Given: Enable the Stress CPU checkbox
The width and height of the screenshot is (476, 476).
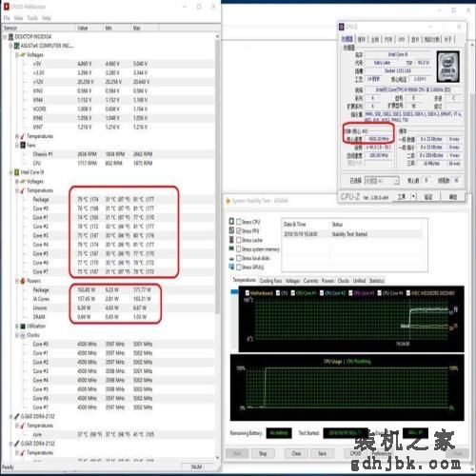Looking at the screenshot, I should coord(239,222).
